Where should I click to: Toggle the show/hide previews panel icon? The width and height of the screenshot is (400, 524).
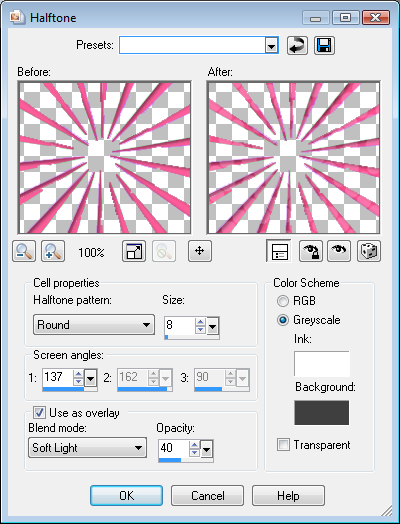coord(279,251)
